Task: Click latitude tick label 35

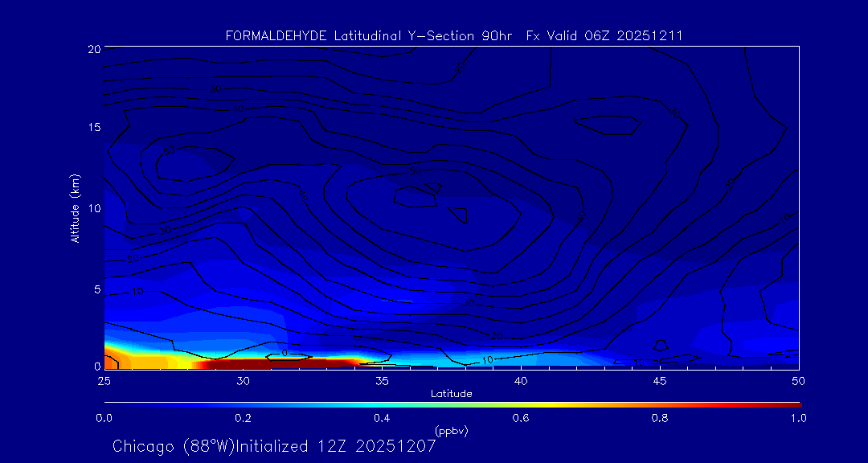Action: tap(382, 380)
